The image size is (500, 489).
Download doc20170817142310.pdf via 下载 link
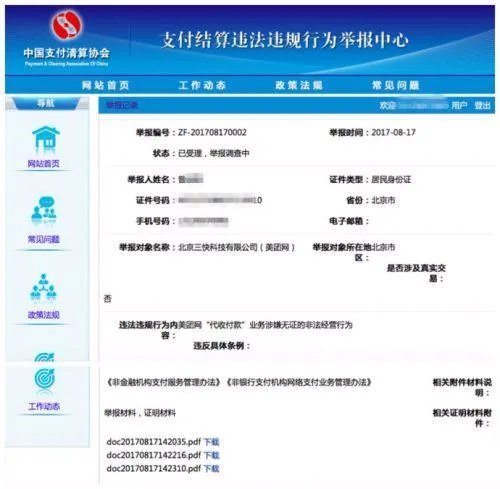[211, 469]
